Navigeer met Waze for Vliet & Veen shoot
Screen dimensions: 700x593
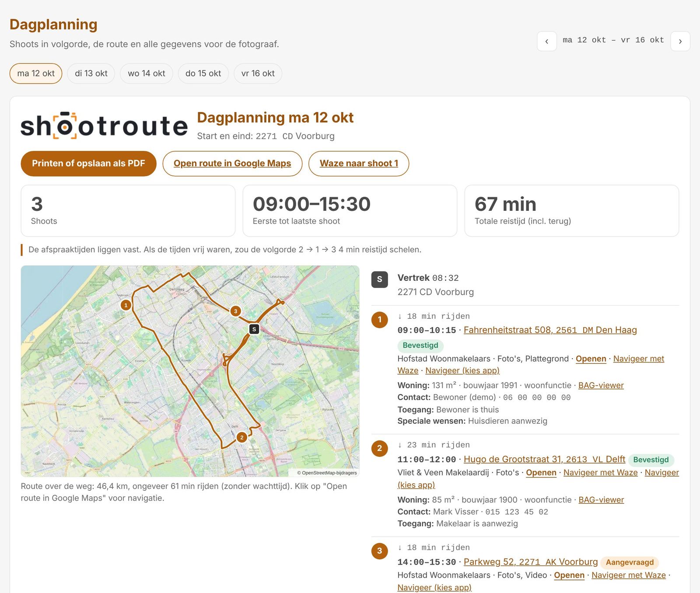coord(601,473)
